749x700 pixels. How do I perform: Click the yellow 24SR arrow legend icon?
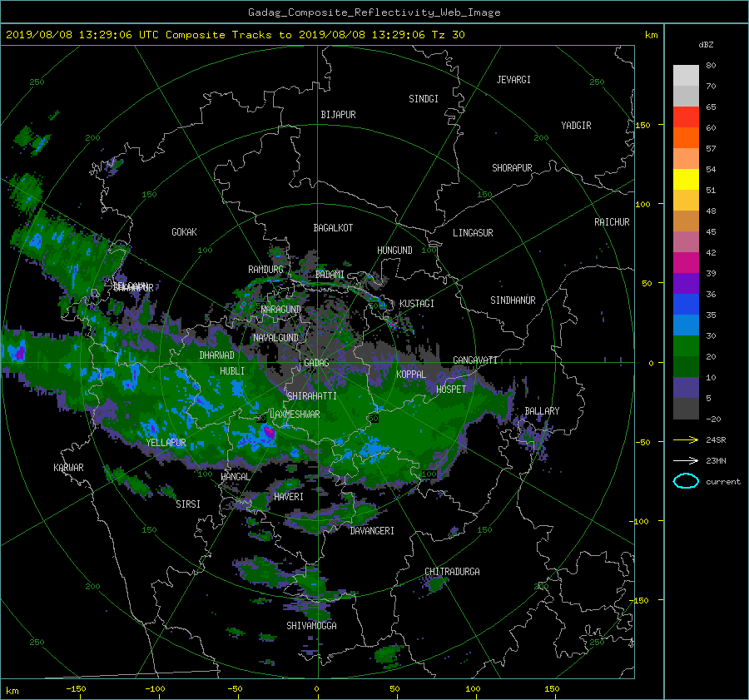[686, 439]
